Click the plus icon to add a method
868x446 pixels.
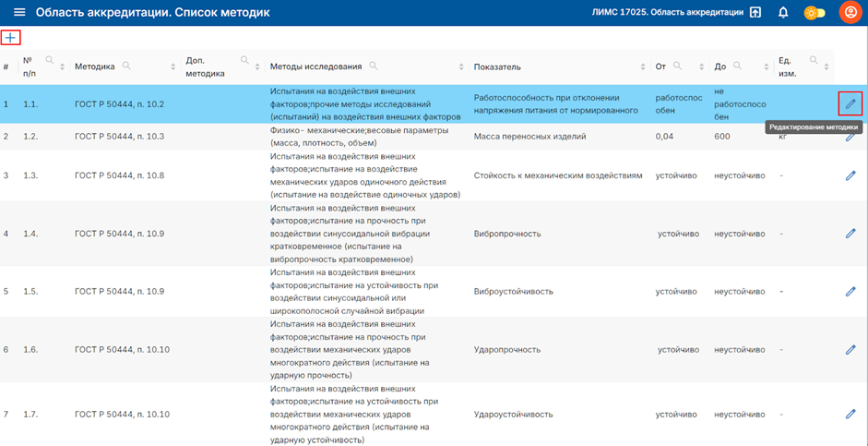tap(10, 38)
